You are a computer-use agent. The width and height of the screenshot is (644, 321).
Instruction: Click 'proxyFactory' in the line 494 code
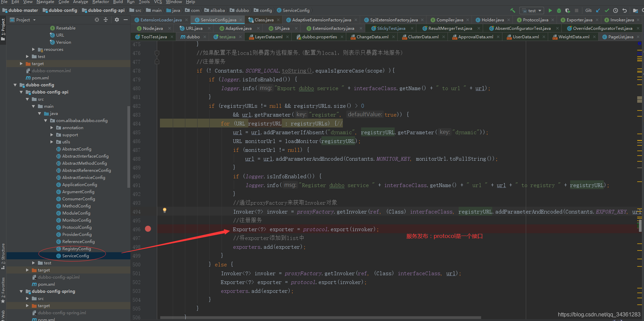pos(315,212)
